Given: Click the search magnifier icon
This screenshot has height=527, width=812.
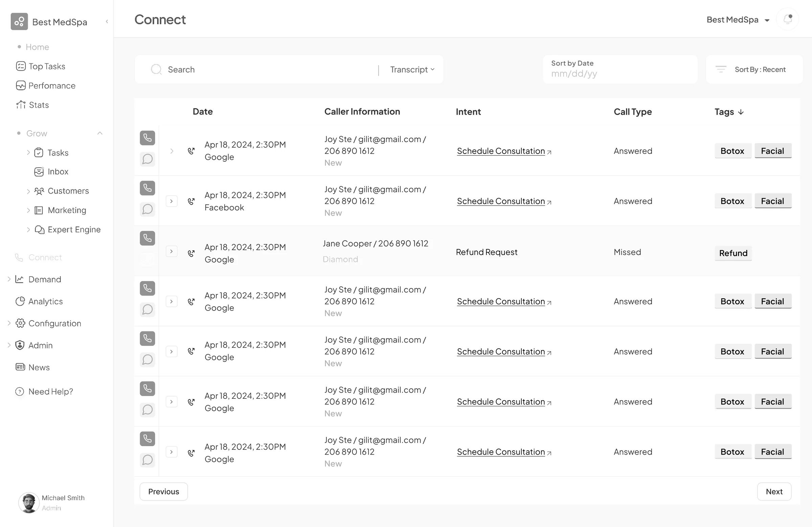Looking at the screenshot, I should click(156, 69).
